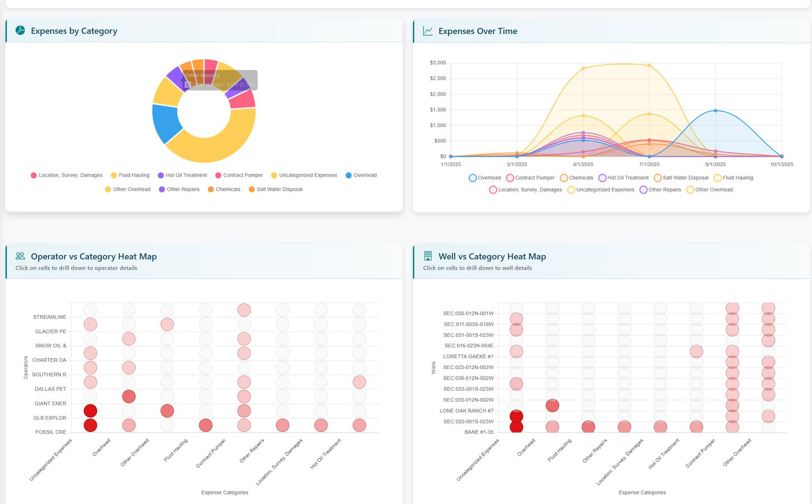Toggle Chemicals series in Expenses Over Time legend
The height and width of the screenshot is (504, 812).
click(577, 178)
